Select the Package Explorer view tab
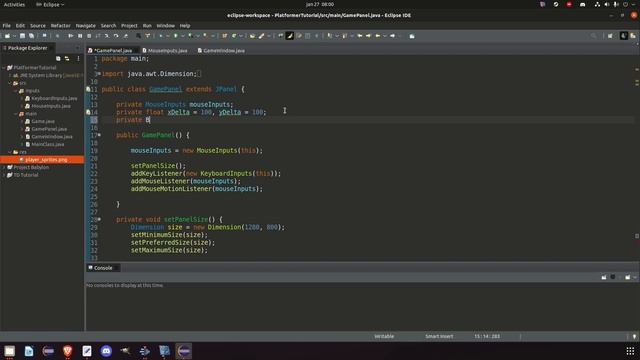Image resolution: width=640 pixels, height=360 pixels. [x=27, y=48]
